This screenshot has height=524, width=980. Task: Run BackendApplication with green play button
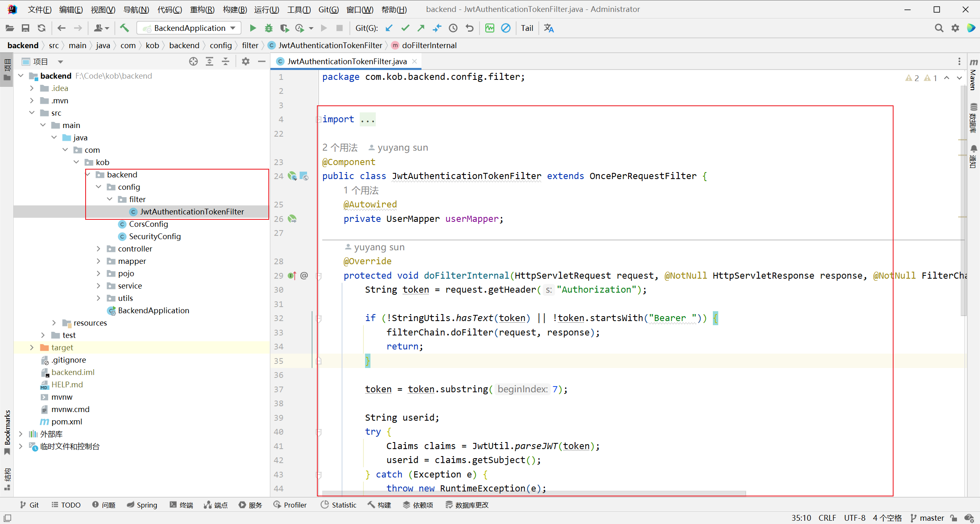[253, 28]
